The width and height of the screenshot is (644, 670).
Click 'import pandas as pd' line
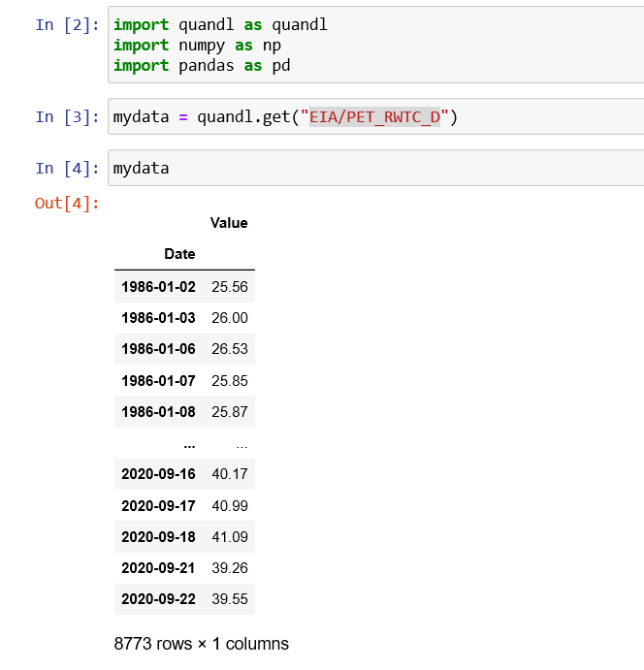pyautogui.click(x=202, y=65)
